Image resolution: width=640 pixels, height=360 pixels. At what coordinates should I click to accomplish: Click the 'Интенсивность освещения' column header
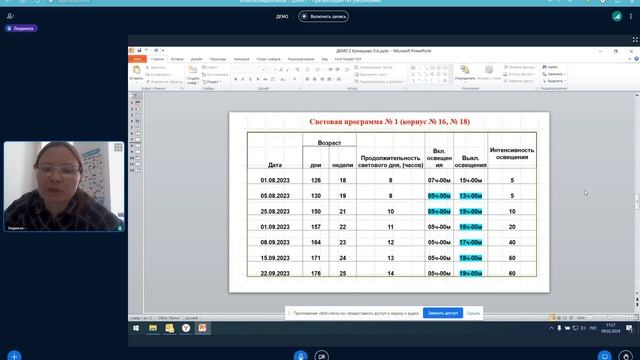coord(512,153)
